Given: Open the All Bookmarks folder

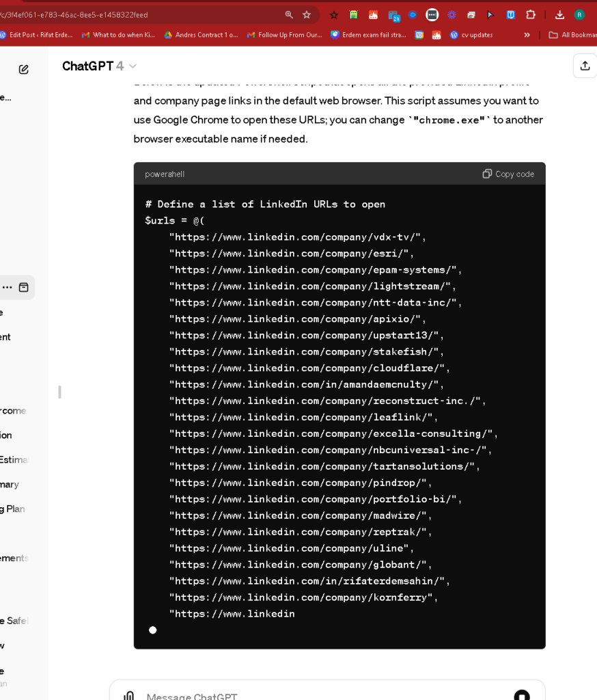Looking at the screenshot, I should pyautogui.click(x=573, y=35).
